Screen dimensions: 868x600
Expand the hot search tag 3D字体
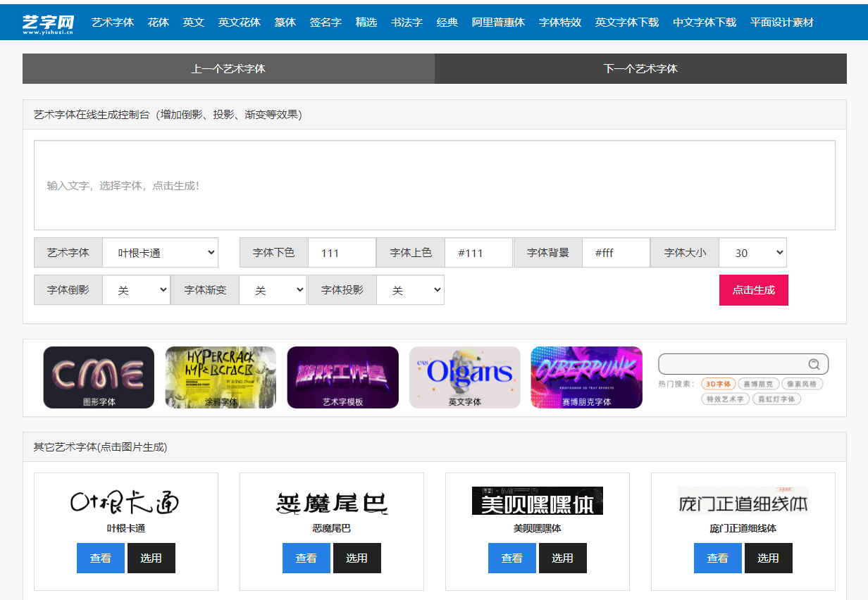click(x=719, y=384)
